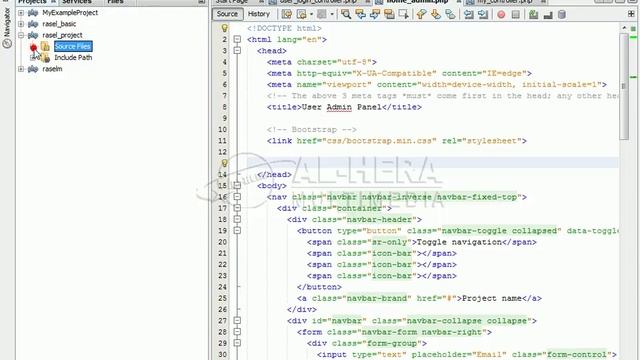Click the grayed Forward navigation icon
Viewport: 640px width, 360px height.
click(322, 15)
